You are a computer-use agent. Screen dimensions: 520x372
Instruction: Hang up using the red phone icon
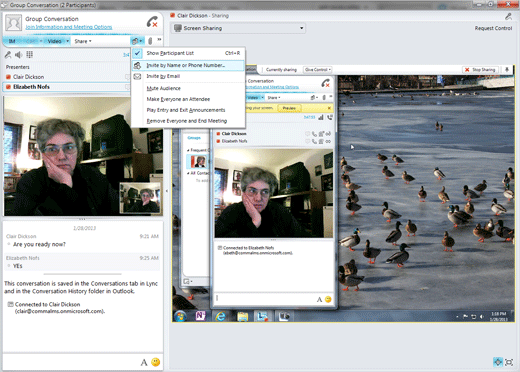pyautogui.click(x=152, y=22)
